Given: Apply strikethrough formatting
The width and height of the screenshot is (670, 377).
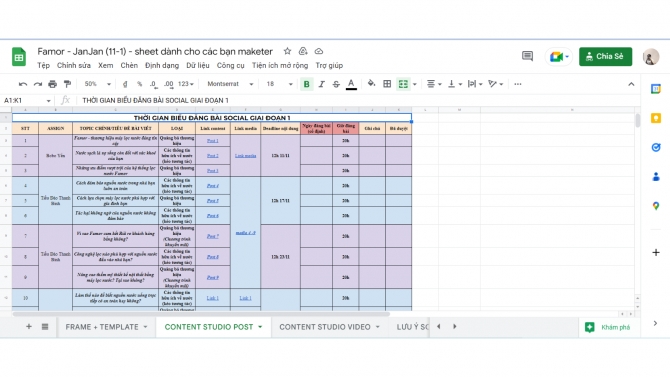Looking at the screenshot, I should pyautogui.click(x=336, y=84).
